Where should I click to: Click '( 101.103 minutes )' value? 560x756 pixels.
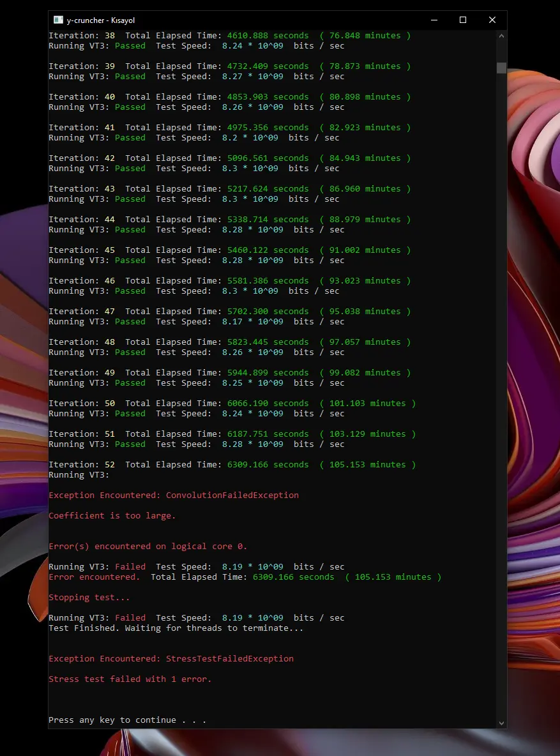click(x=368, y=403)
